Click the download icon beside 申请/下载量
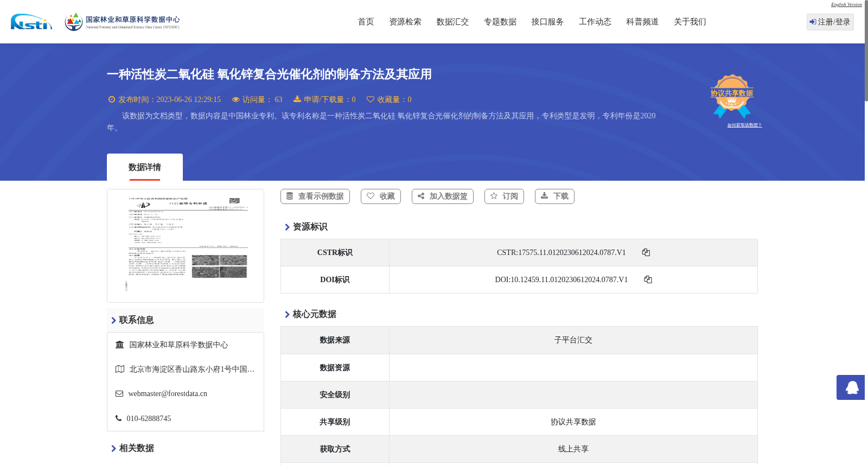Image resolution: width=868 pixels, height=465 pixels. [x=297, y=99]
